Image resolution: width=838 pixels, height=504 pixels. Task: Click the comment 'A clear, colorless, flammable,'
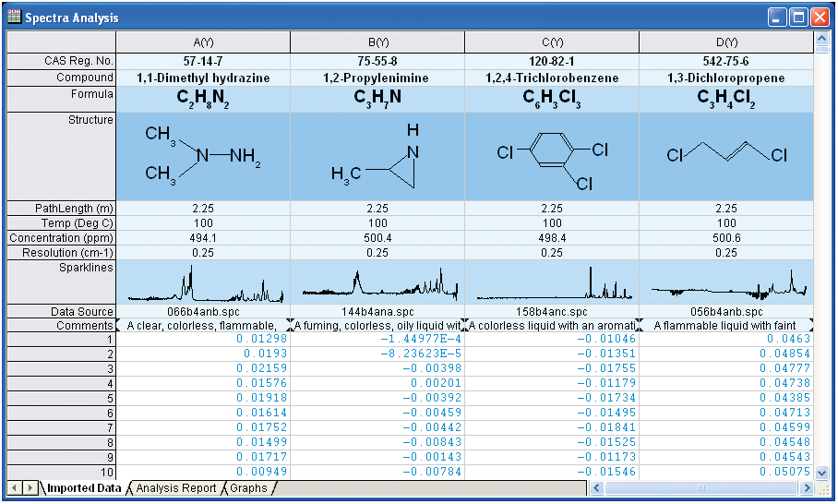[x=203, y=326]
